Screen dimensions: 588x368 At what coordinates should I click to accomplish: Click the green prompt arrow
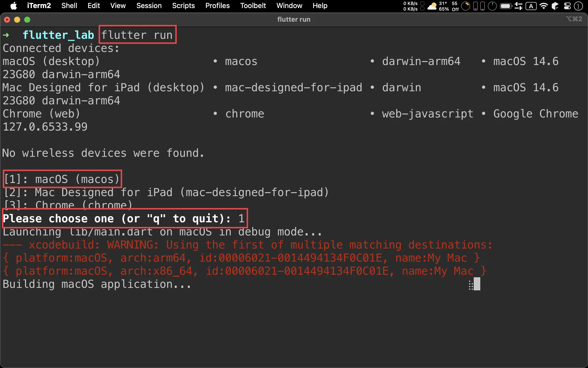click(6, 35)
